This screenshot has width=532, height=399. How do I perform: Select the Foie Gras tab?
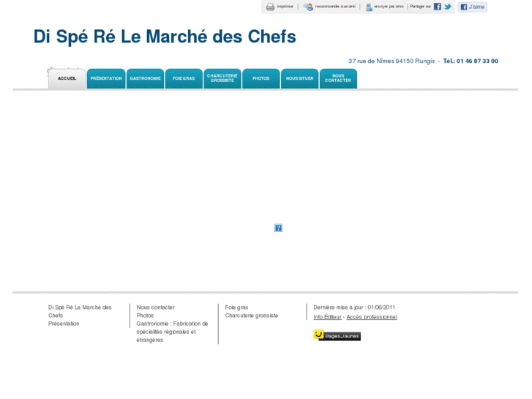coord(184,78)
